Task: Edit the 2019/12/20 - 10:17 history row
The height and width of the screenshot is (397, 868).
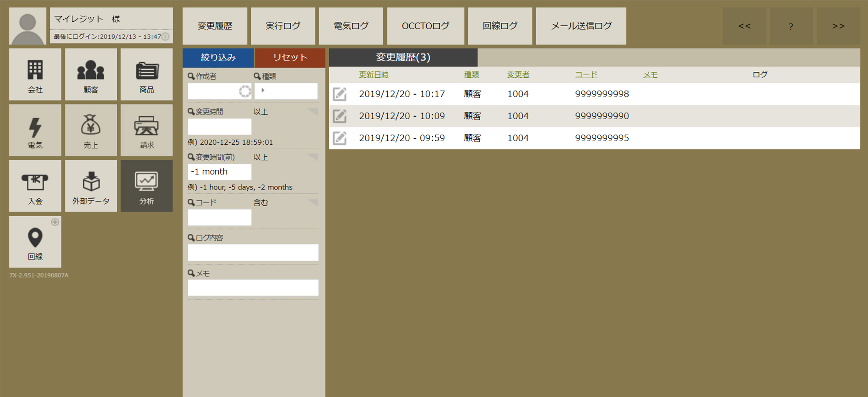Action: coord(340,94)
